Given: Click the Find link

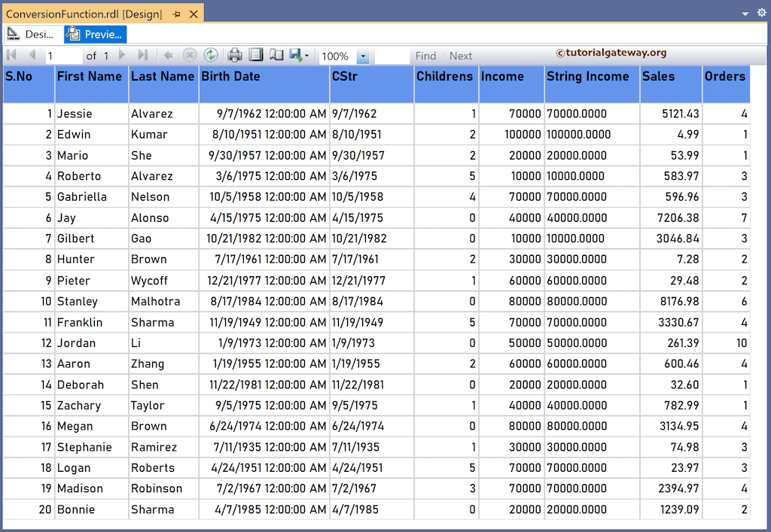Looking at the screenshot, I should point(425,55).
